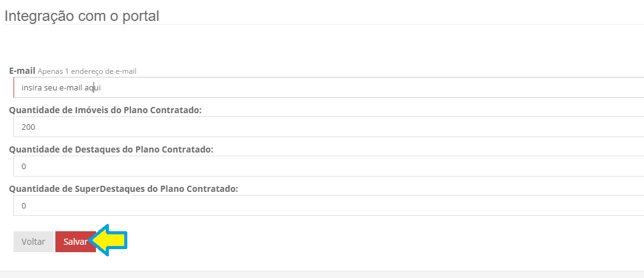This screenshot has height=278, width=644.
Task: Click the yellow arrow pointing at Salvar
Action: click(x=108, y=240)
